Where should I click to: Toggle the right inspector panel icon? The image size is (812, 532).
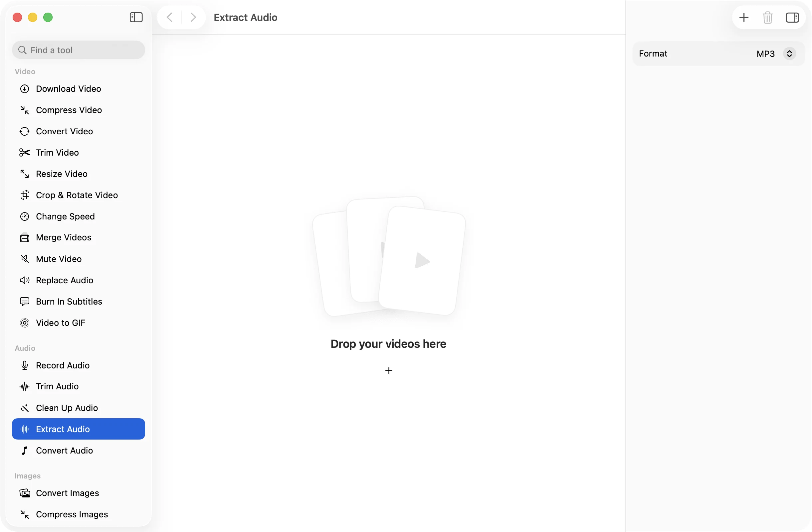coord(792,17)
